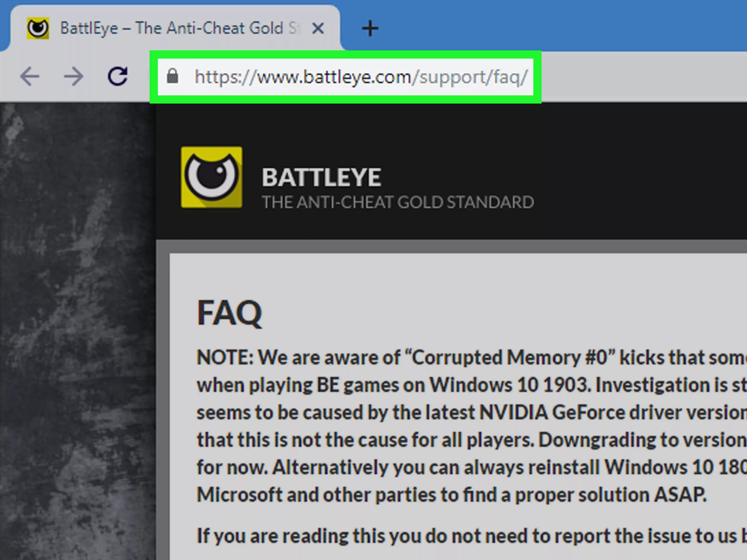Click the browser back arrow
This screenshot has width=747, height=560.
[29, 76]
